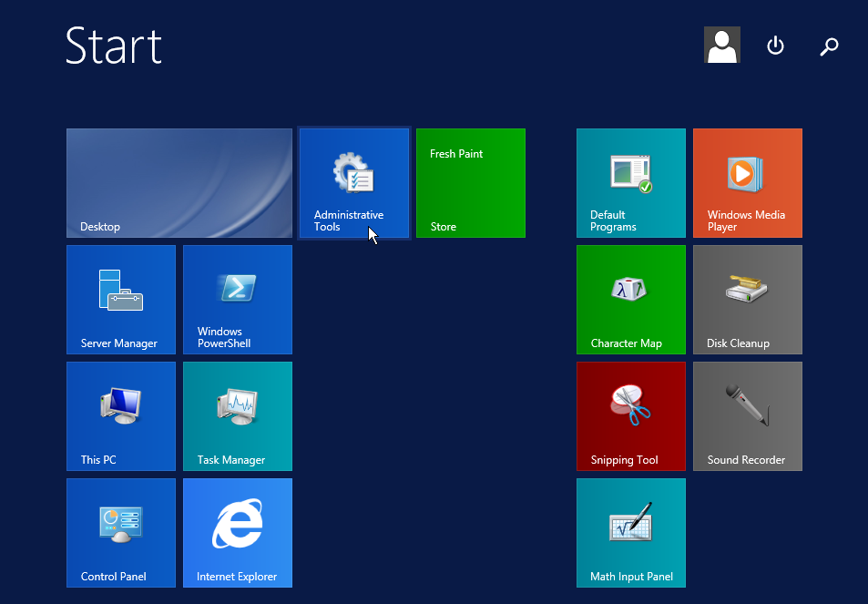Open the power options button
This screenshot has width=868, height=604.
[775, 45]
